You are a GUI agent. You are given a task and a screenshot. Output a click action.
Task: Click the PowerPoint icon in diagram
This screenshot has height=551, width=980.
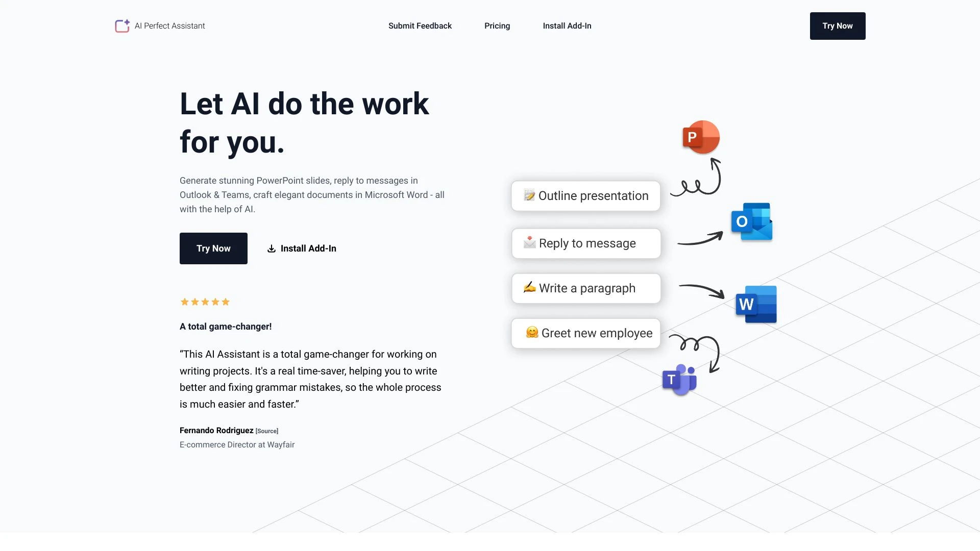[x=701, y=137]
